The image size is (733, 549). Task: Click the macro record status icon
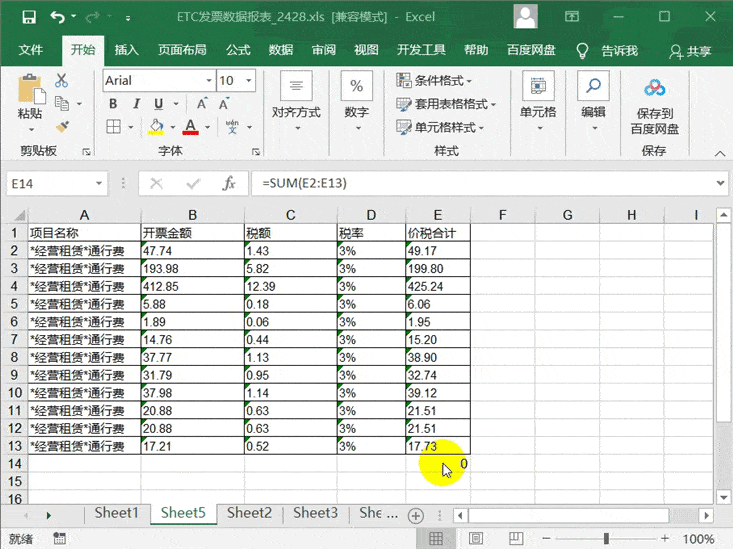59,538
